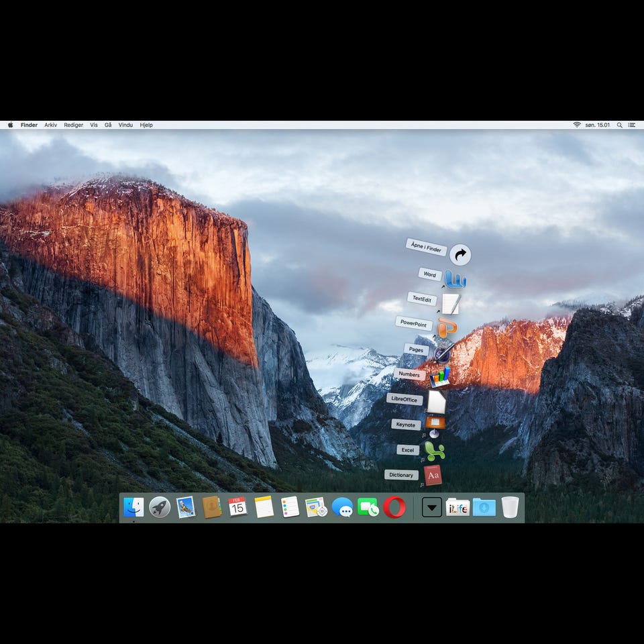The height and width of the screenshot is (644, 644).
Task: Launch Excel from the stack
Action: coord(434,451)
